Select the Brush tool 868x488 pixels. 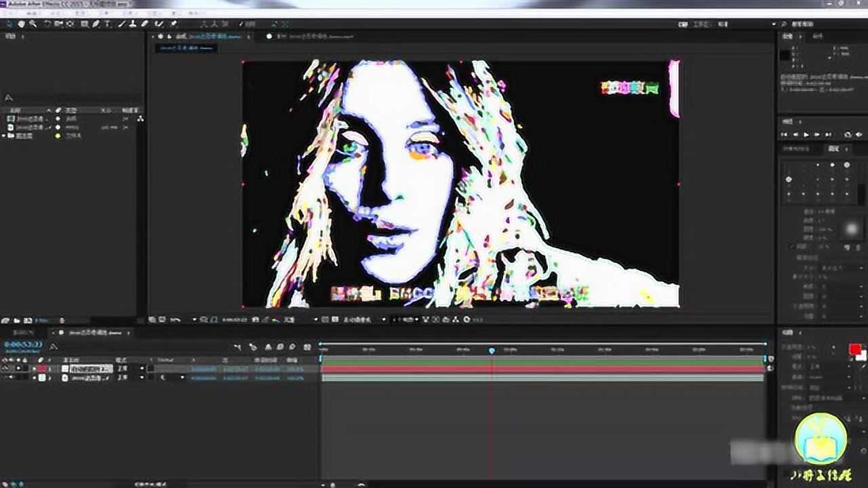point(122,24)
